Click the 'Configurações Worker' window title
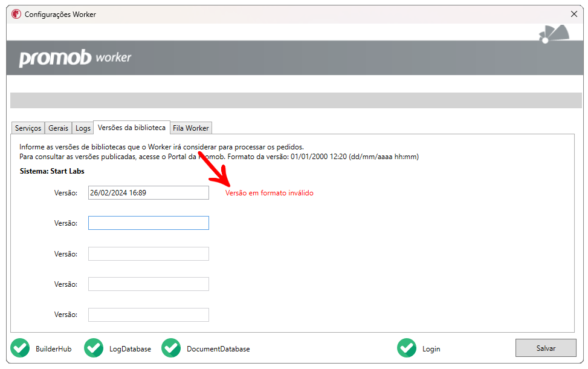588x369 pixels. point(60,15)
